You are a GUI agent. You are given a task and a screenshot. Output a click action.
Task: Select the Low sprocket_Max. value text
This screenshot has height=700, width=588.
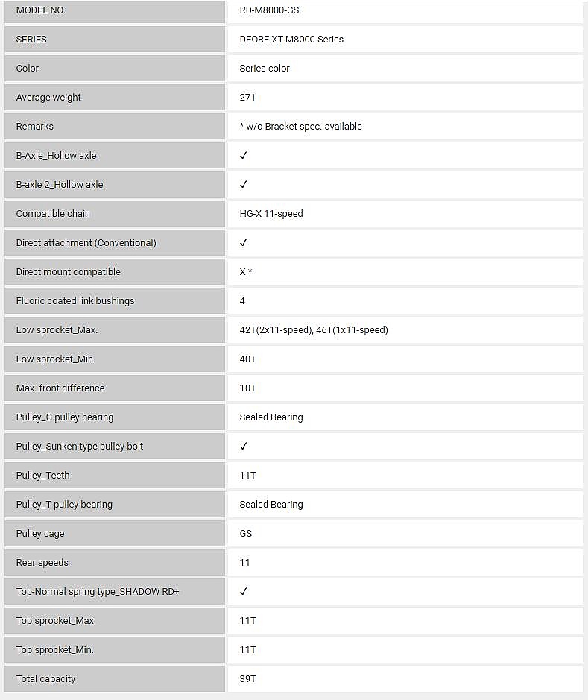[314, 329]
